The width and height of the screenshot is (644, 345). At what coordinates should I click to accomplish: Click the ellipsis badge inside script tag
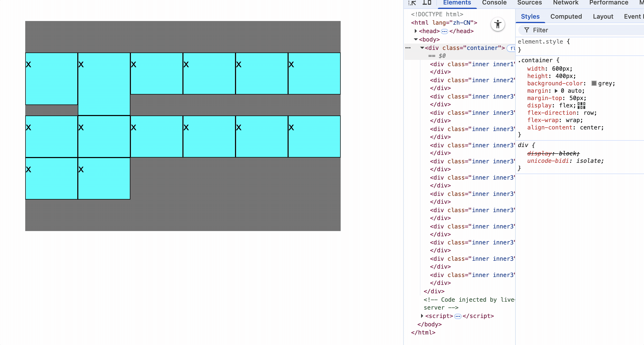[458, 316]
